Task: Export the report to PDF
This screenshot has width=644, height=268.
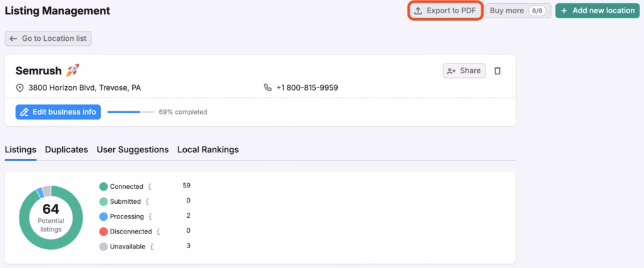Action: click(446, 11)
